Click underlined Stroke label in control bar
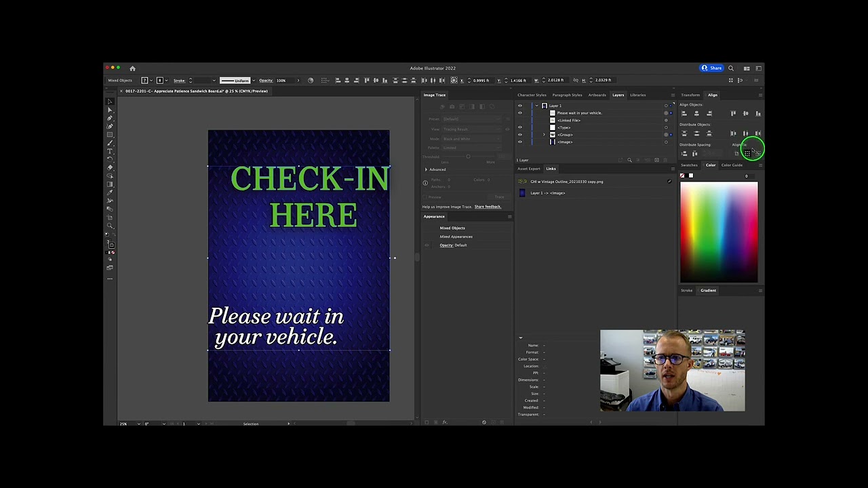The width and height of the screenshot is (868, 488). (x=179, y=81)
